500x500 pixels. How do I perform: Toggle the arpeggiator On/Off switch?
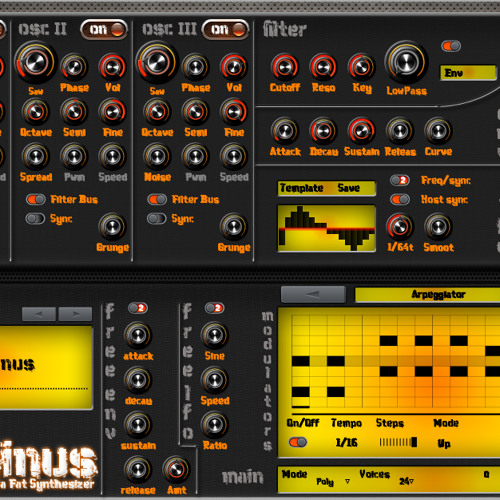(x=298, y=442)
